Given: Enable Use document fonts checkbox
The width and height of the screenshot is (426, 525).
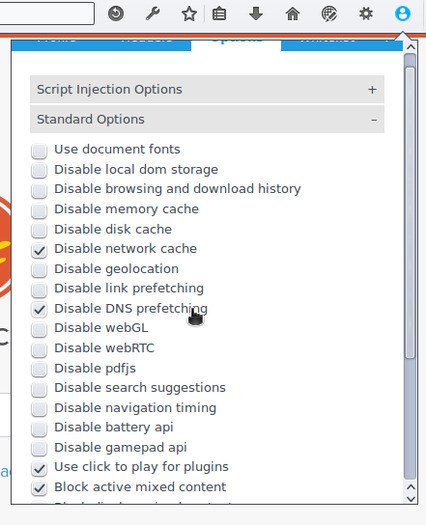Looking at the screenshot, I should [39, 151].
